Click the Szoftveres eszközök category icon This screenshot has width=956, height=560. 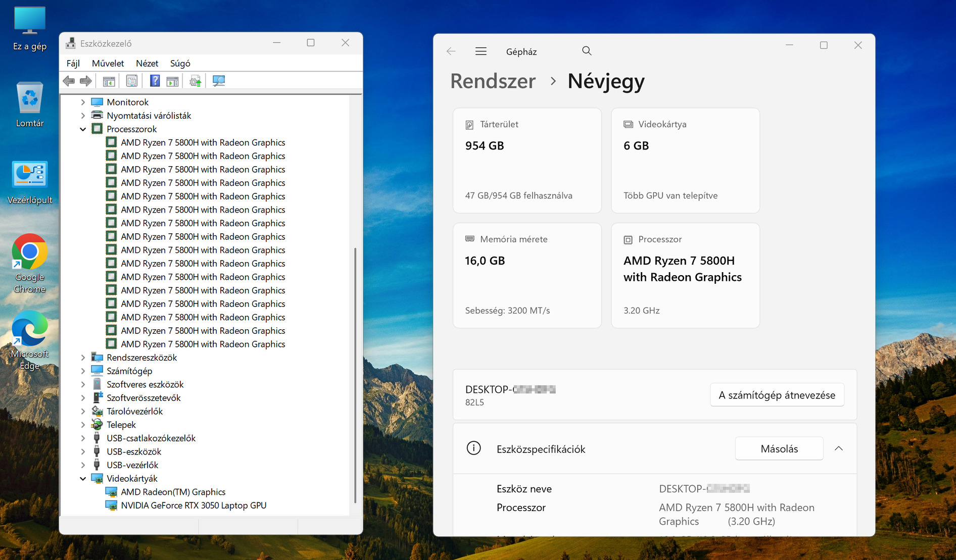(x=97, y=384)
